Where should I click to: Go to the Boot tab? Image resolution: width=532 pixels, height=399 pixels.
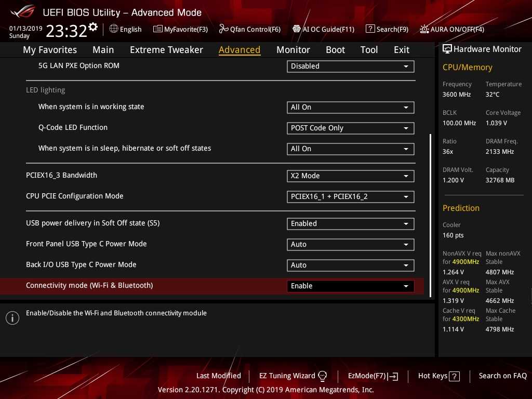[x=335, y=50]
